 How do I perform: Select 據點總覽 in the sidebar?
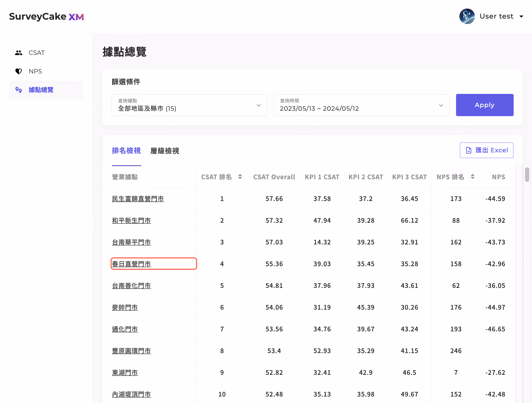click(47, 90)
